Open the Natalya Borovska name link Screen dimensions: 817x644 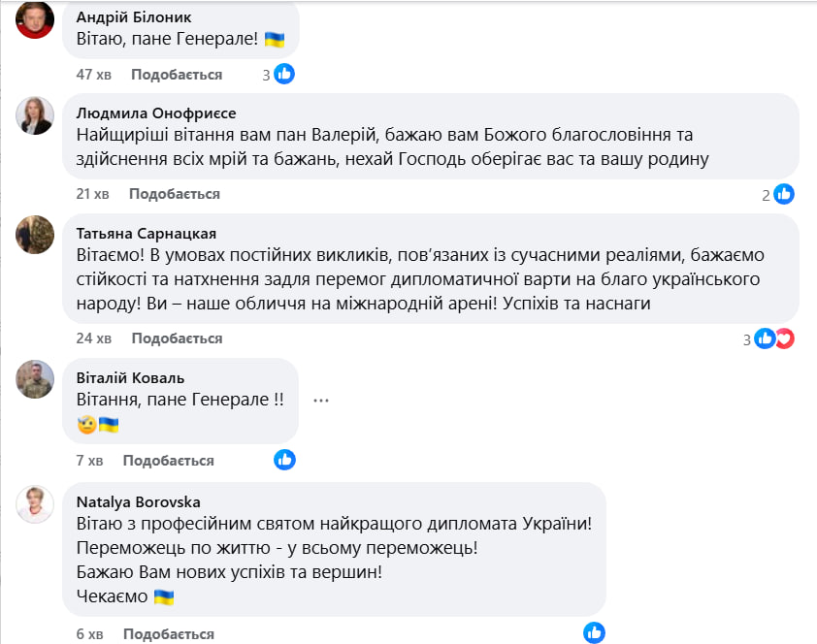pos(138,501)
